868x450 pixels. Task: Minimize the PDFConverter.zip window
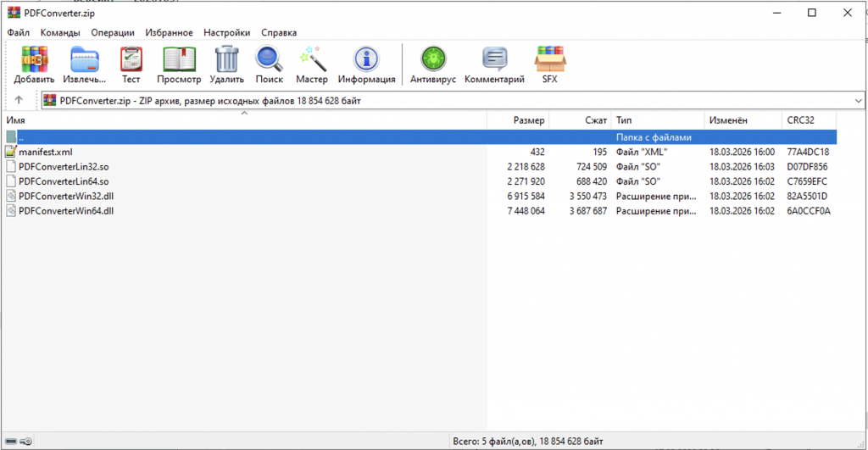pyautogui.click(x=776, y=13)
